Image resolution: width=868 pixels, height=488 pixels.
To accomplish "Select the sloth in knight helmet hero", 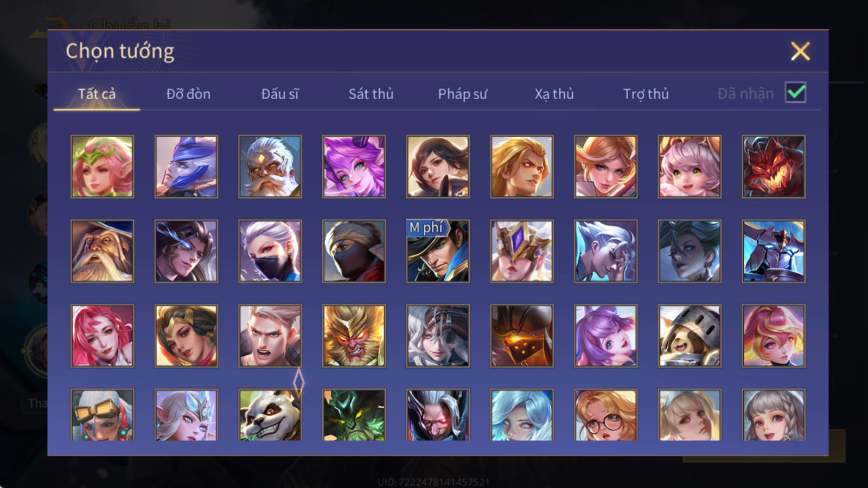I will pyautogui.click(x=690, y=336).
